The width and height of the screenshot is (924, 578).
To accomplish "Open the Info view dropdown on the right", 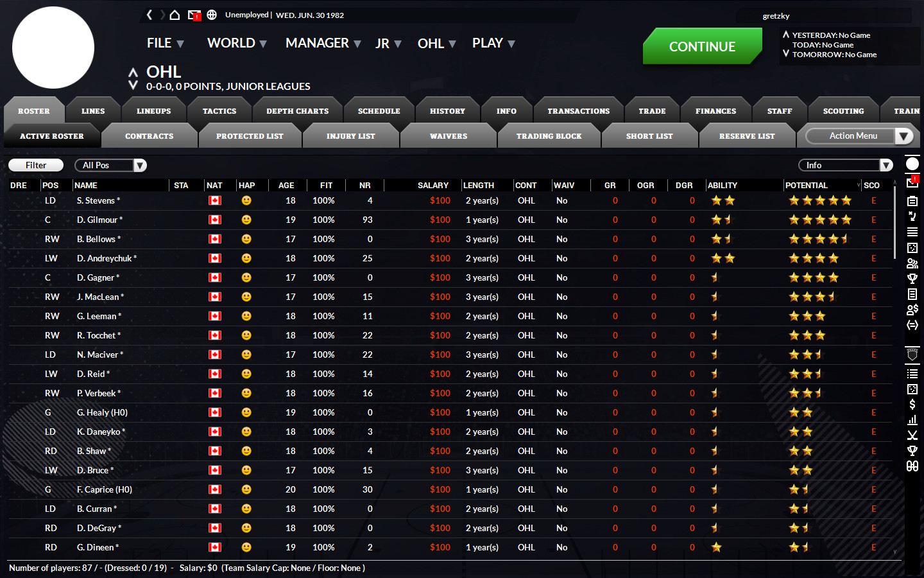I will (844, 165).
